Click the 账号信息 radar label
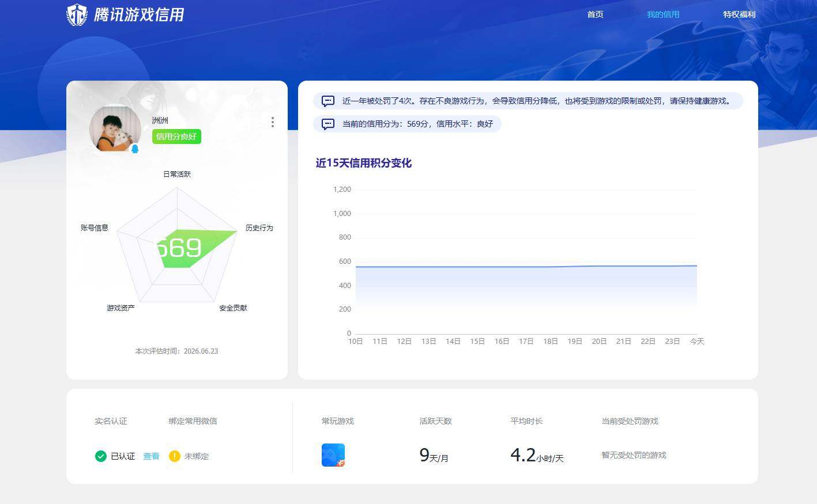 pyautogui.click(x=95, y=228)
